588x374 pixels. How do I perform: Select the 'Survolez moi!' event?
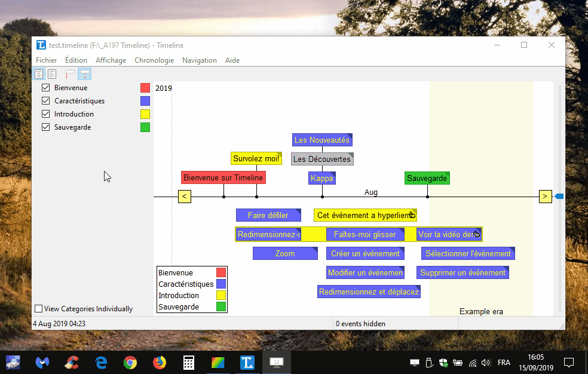(x=256, y=158)
